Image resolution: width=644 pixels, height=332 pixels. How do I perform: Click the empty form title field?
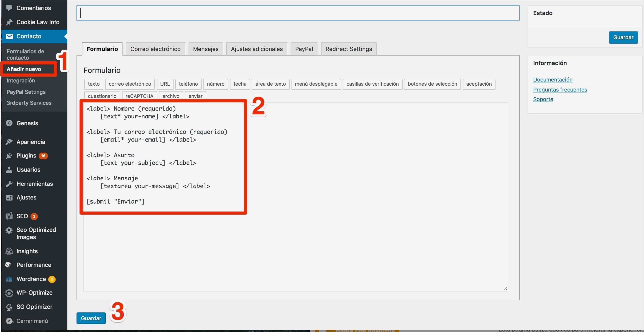(297, 13)
